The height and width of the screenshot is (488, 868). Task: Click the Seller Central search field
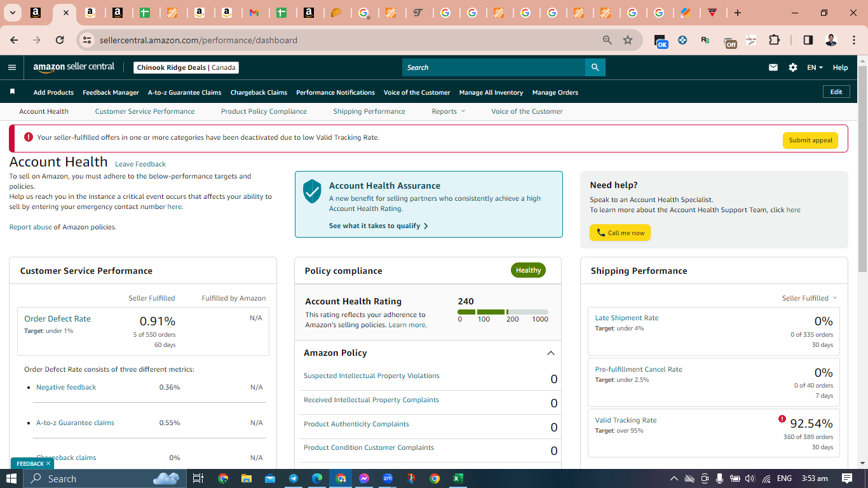pyautogui.click(x=494, y=67)
